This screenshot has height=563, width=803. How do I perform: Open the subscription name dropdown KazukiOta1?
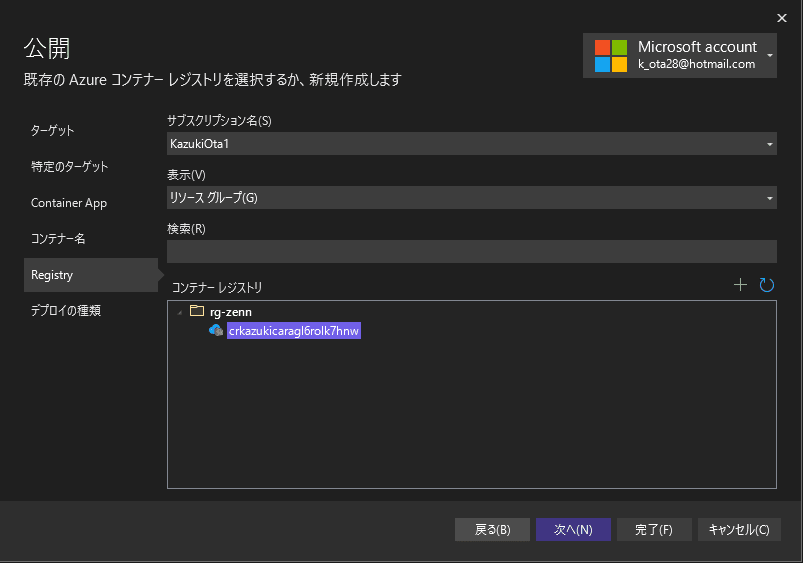(x=472, y=144)
